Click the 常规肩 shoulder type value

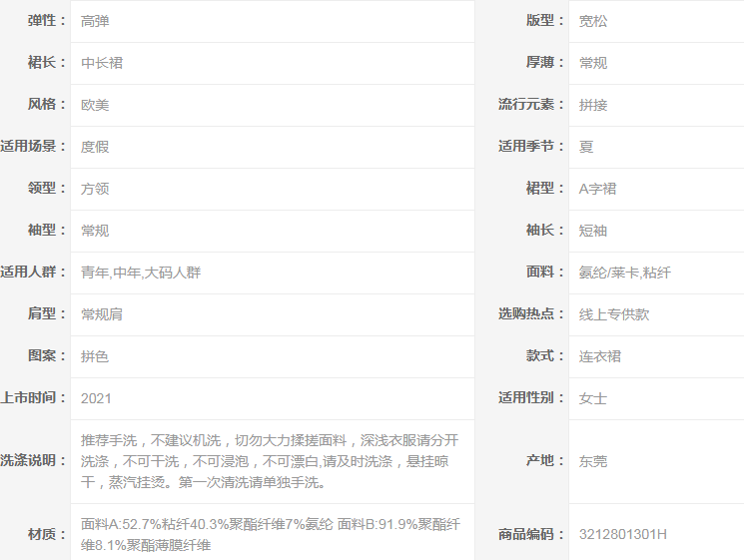click(102, 314)
